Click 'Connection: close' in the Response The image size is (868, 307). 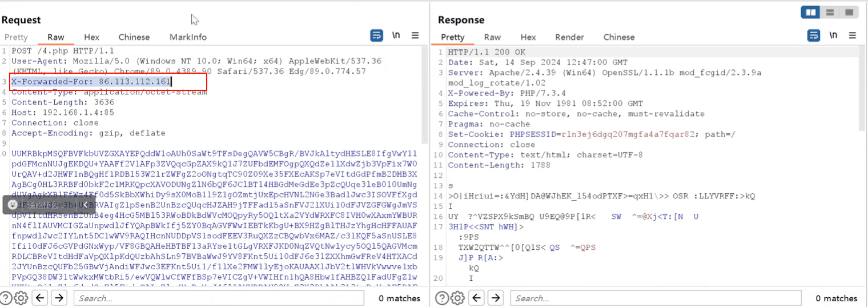tap(492, 145)
